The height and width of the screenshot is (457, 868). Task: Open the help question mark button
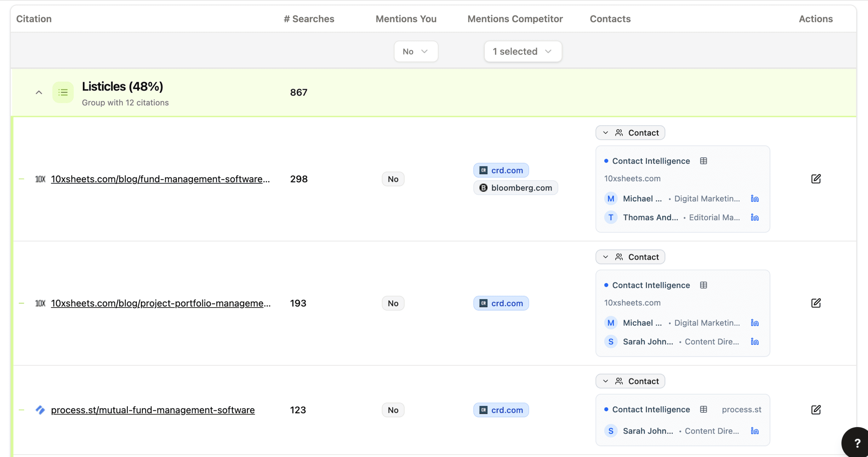857,443
